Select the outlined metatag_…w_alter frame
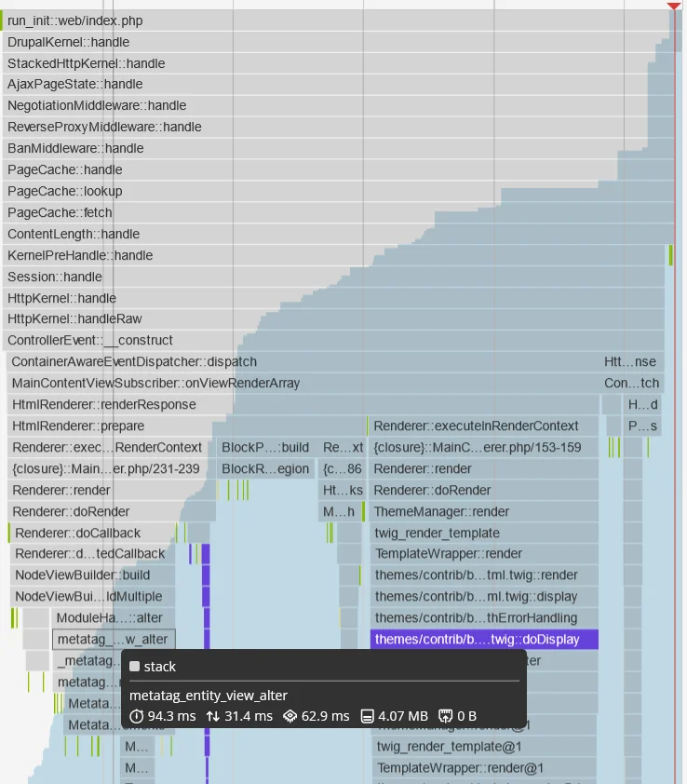The height and width of the screenshot is (784, 687). pos(114,639)
